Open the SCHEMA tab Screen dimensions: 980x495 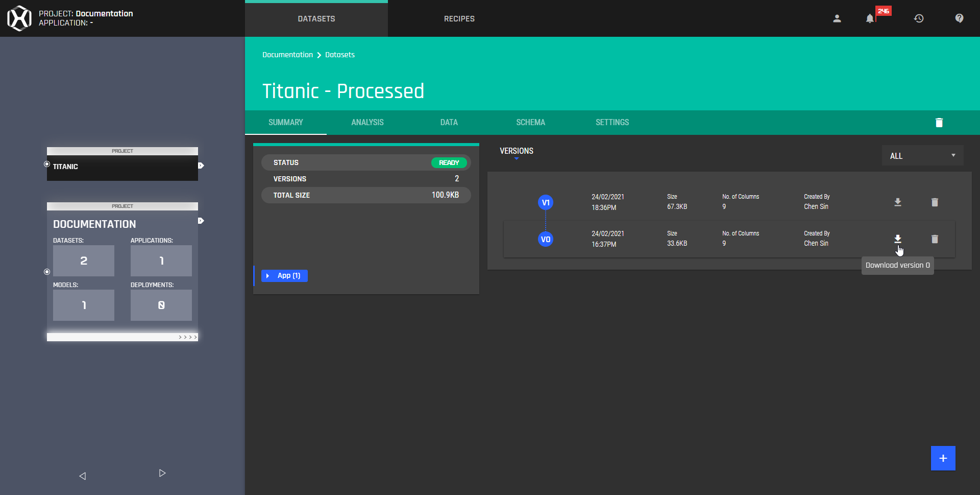click(x=531, y=123)
